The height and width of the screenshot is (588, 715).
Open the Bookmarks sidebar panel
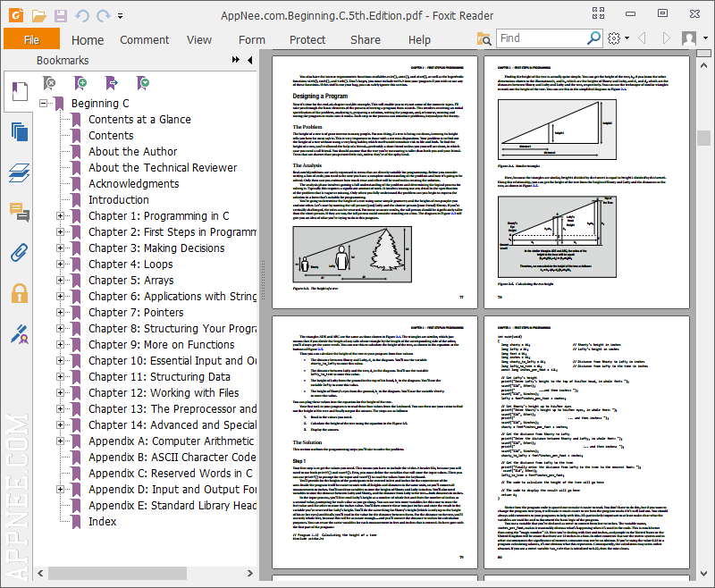[x=19, y=91]
